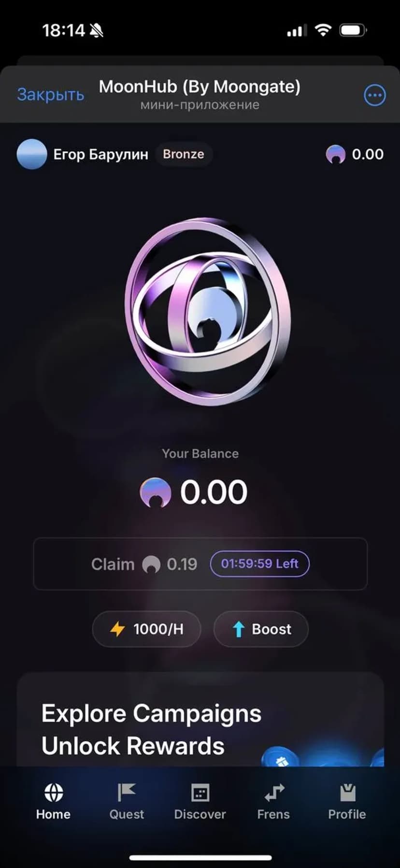Tap the username Егор Барулин
The width and height of the screenshot is (400, 868).
pyautogui.click(x=100, y=154)
